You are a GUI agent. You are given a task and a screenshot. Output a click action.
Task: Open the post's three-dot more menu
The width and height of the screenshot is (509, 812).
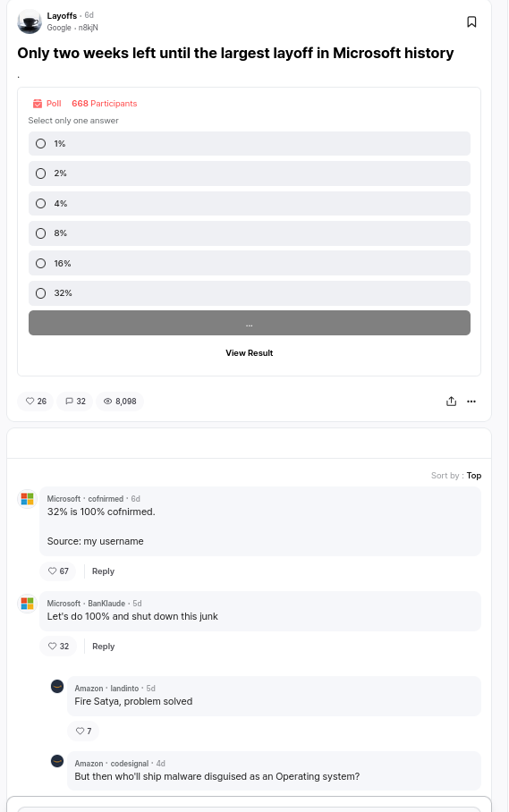[471, 402]
